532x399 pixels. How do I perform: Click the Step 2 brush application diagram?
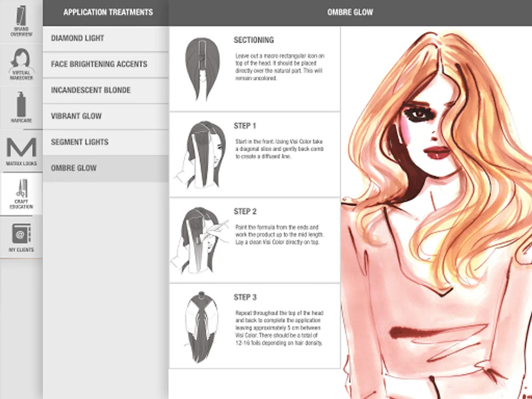coord(199,241)
